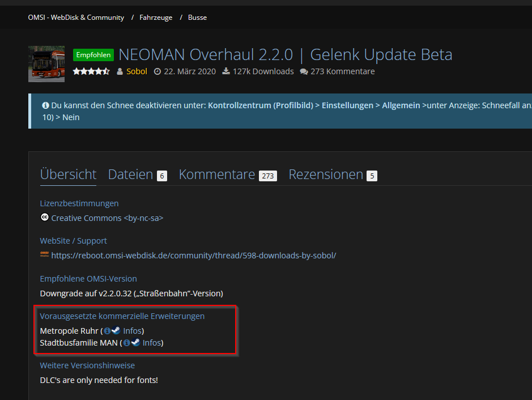This screenshot has height=400, width=532.
Task: Open the Busse breadcrumb category
Action: [197, 18]
